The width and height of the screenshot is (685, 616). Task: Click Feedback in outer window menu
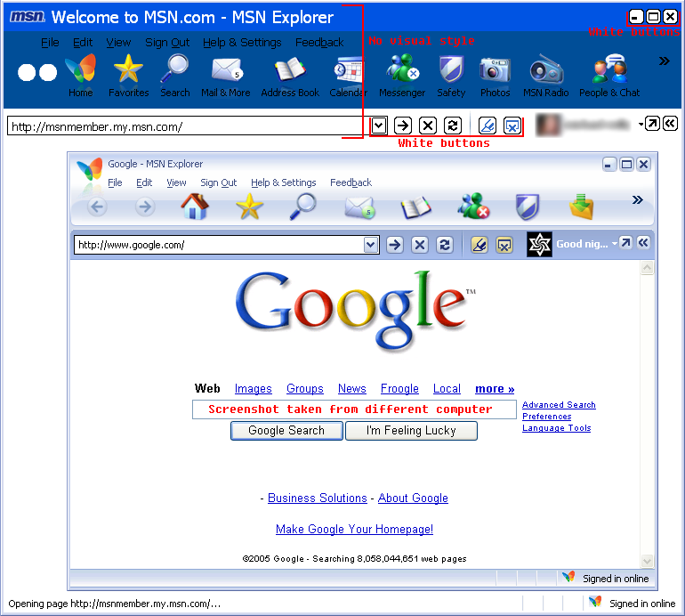tap(319, 43)
